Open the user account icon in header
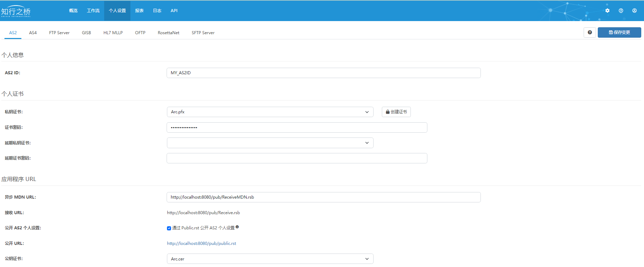 (634, 11)
